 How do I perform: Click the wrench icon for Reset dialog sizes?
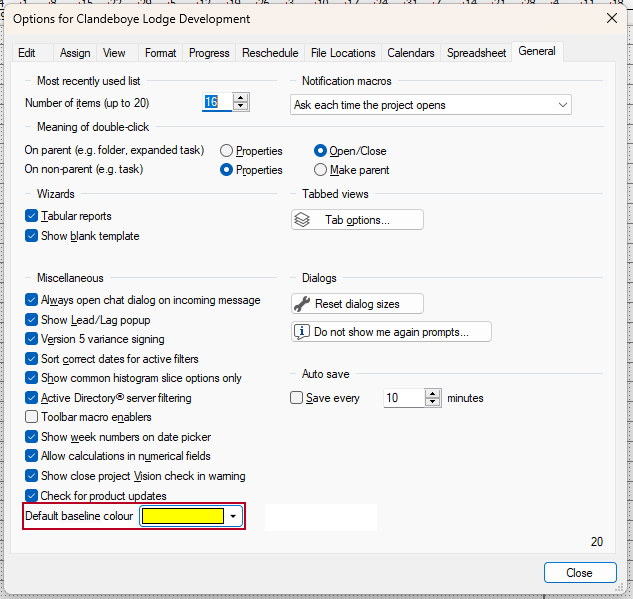[302, 304]
